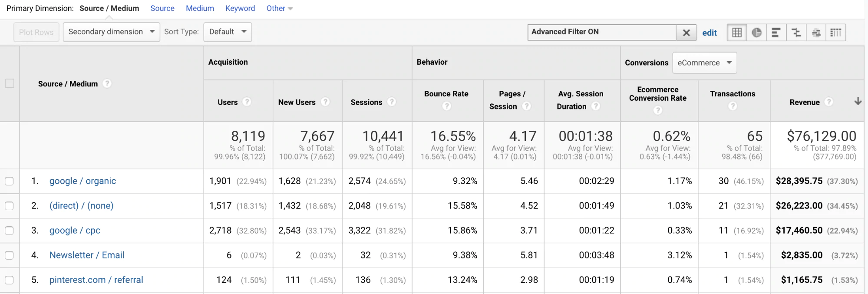Screen dimensions: 868x294
Task: Check the google / organic row checkbox
Action: pyautogui.click(x=9, y=181)
